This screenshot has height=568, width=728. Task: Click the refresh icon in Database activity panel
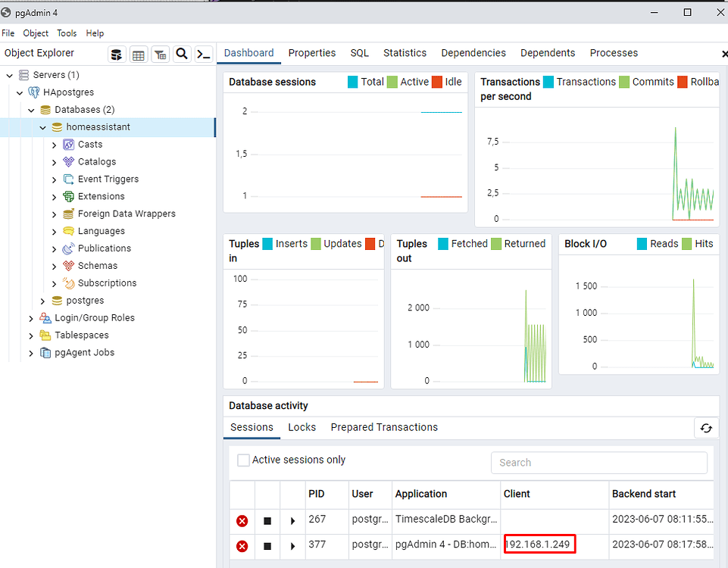pos(706,428)
